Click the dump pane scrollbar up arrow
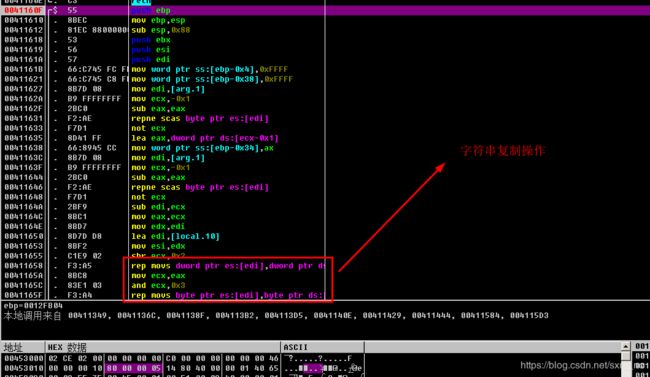This screenshot has width=650, height=377. [x=626, y=347]
